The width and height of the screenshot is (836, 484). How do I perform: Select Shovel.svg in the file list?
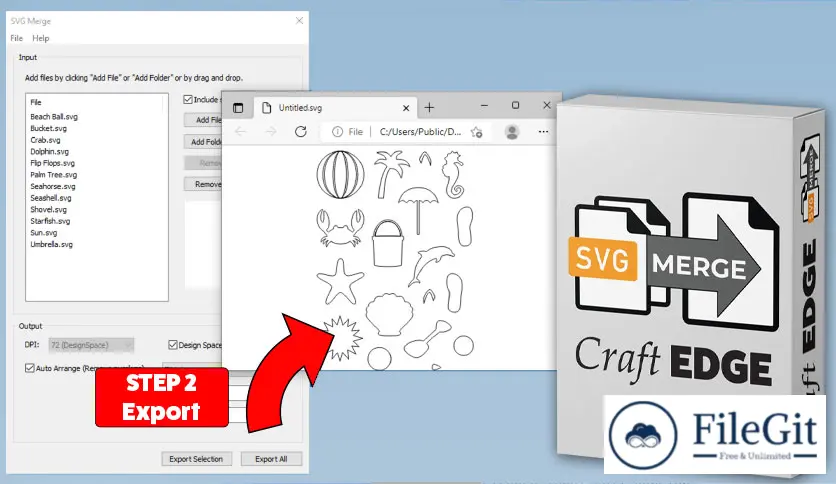coord(49,209)
